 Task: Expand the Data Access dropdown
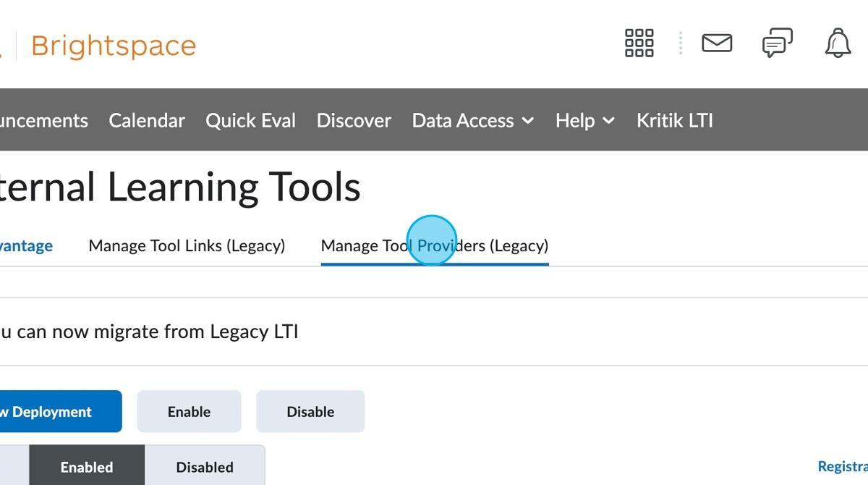click(x=472, y=120)
